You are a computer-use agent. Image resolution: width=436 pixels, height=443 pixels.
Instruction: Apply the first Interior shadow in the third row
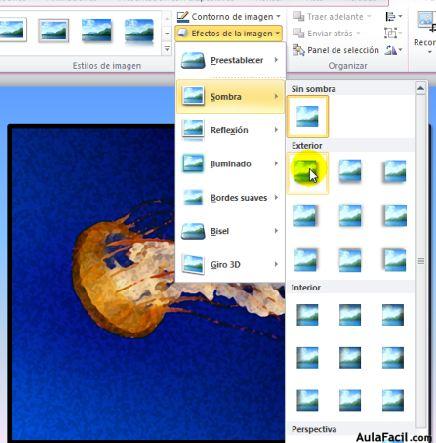pos(307,400)
